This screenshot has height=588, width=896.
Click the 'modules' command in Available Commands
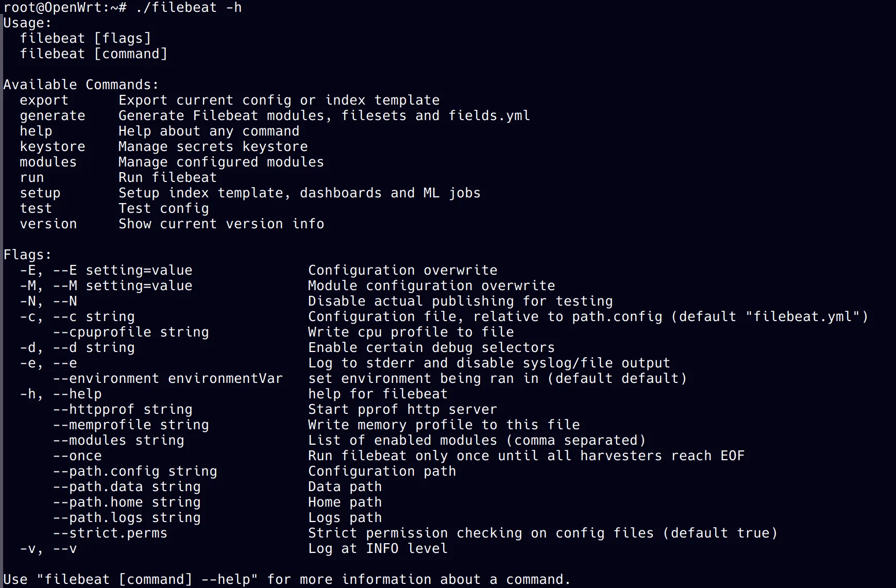pyautogui.click(x=48, y=162)
